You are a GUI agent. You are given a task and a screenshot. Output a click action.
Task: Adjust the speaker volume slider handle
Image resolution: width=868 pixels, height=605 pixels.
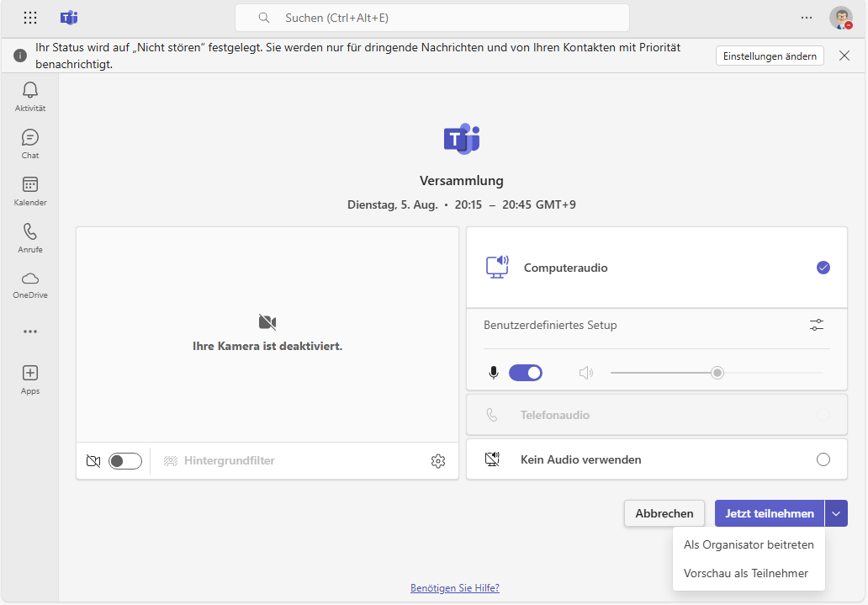point(717,373)
